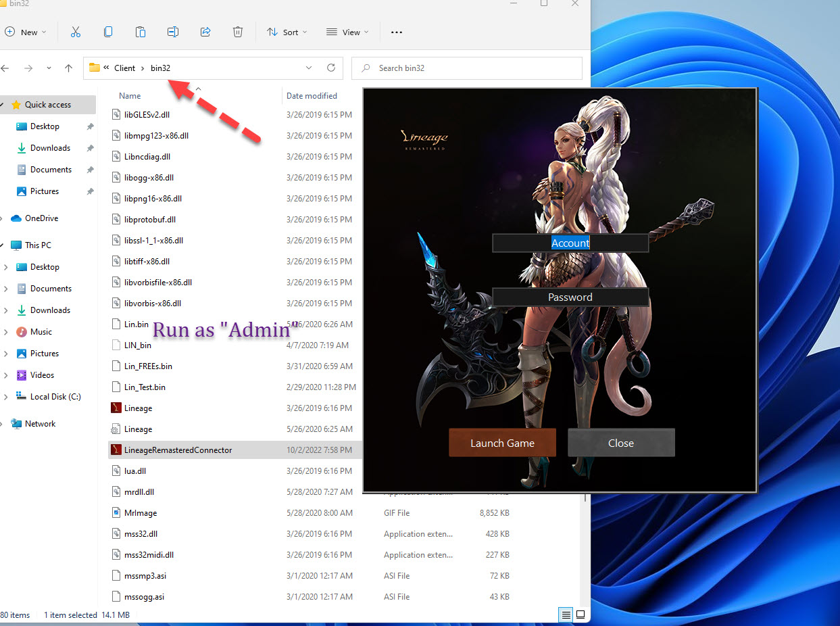This screenshot has width=840, height=626.
Task: Select Network in navigation pane
Action: (x=40, y=424)
